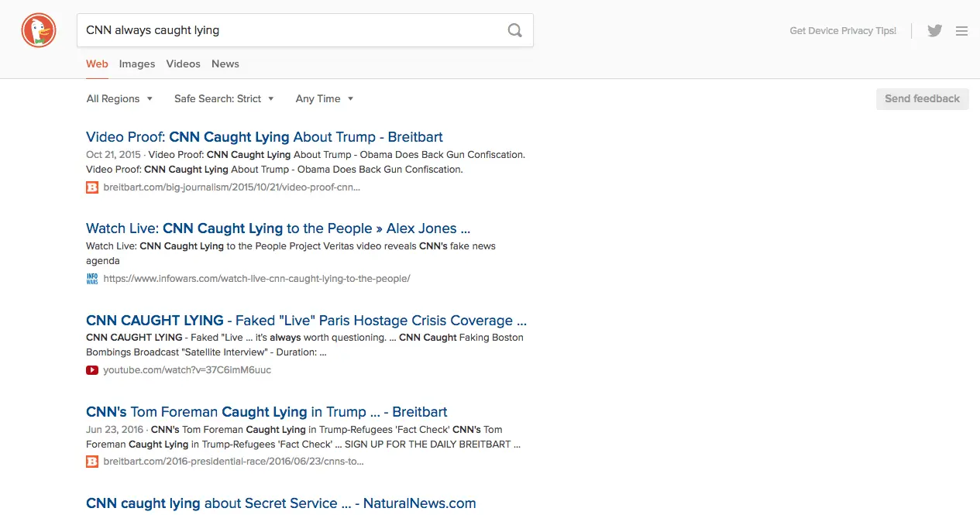The image size is (980, 515).
Task: Open 'Video Proof: CNN Caught Lying About Trump' result
Action: coord(264,137)
